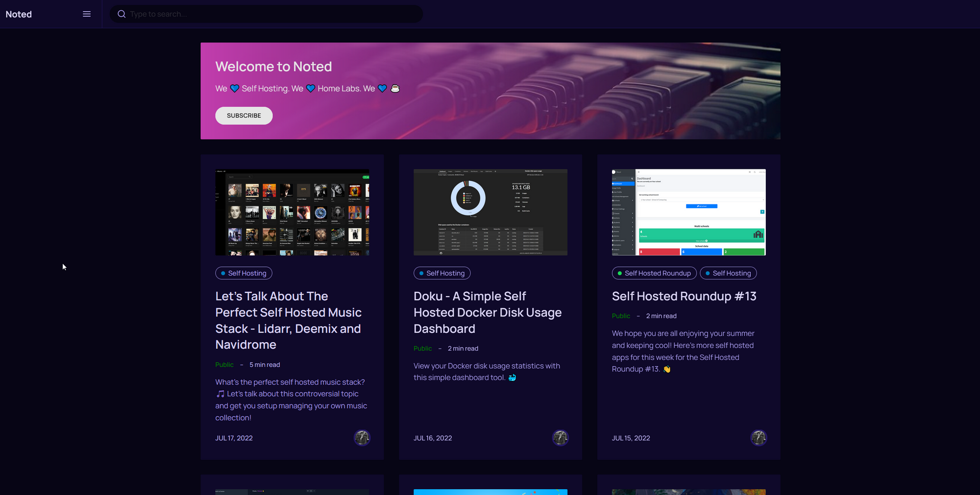This screenshot has width=980, height=495.
Task: Open the music stack post thumbnail
Action: tap(292, 212)
